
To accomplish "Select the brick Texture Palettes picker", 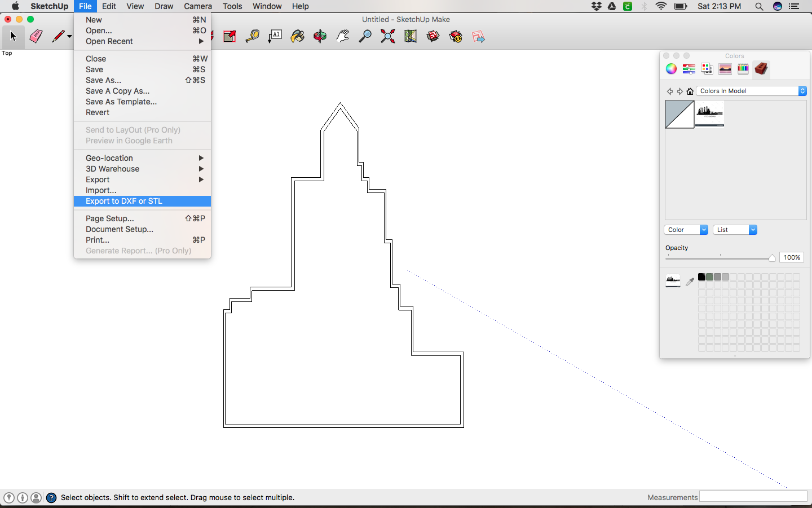I will (761, 69).
